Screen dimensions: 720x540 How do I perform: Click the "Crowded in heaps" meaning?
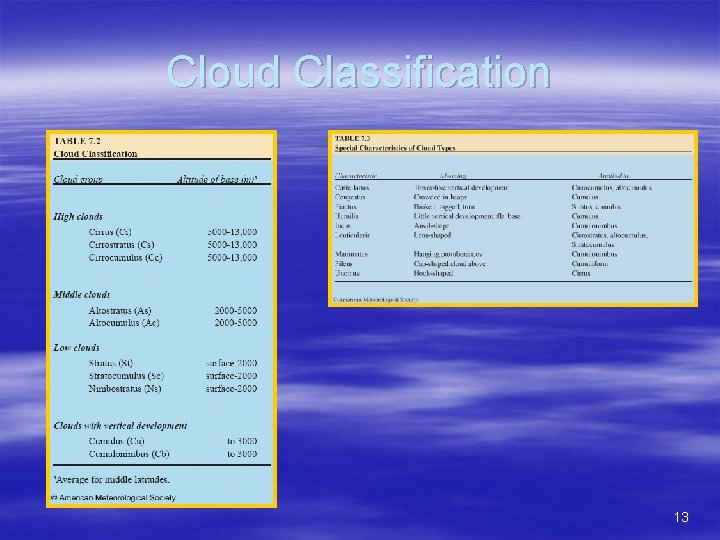(x=440, y=197)
